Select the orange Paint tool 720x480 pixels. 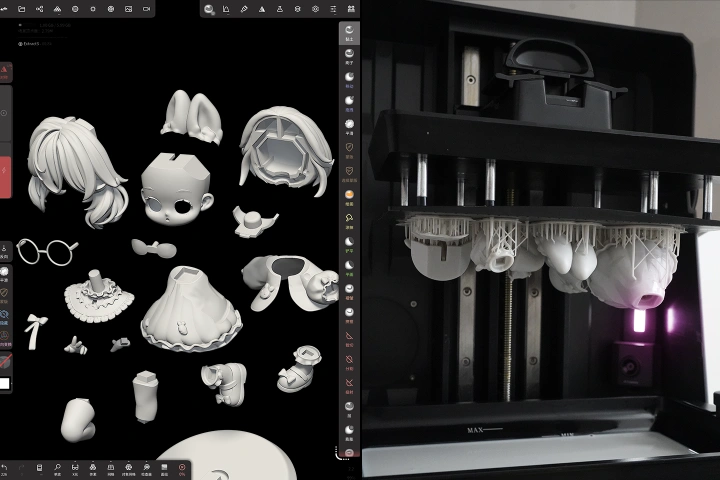pyautogui.click(x=349, y=198)
